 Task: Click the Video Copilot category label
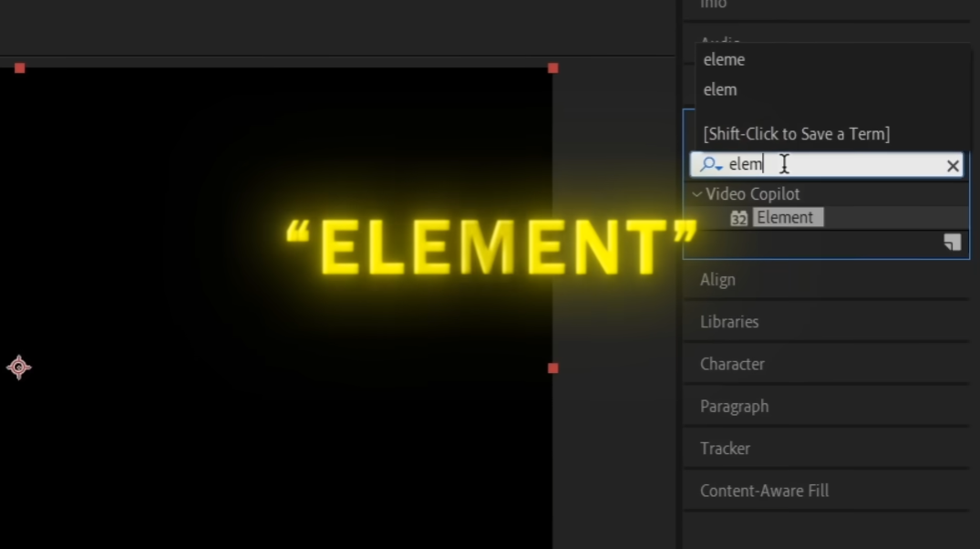752,194
